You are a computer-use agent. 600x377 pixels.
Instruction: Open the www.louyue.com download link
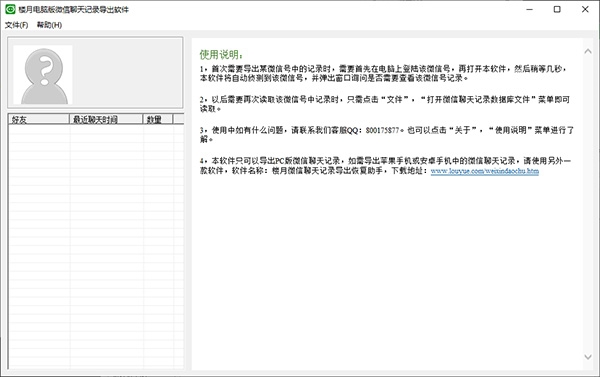click(485, 171)
